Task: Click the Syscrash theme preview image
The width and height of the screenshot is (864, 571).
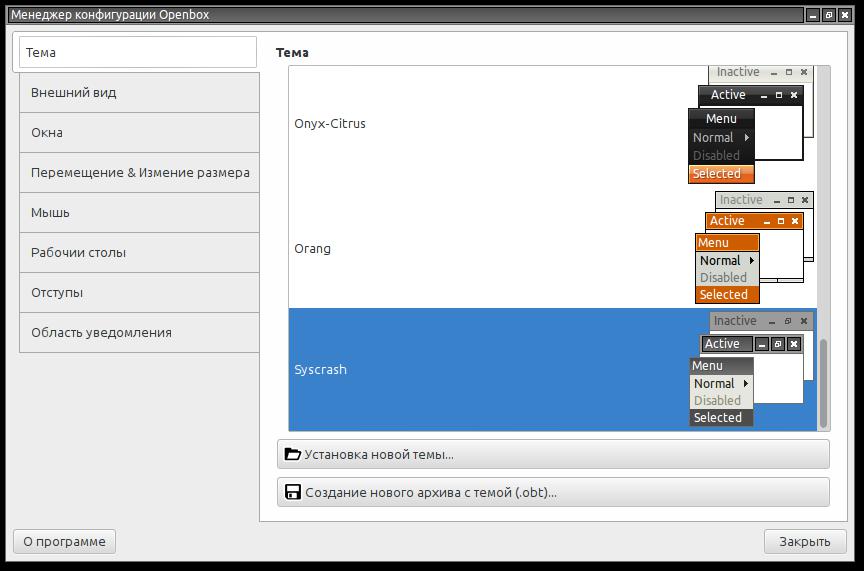Action: click(x=752, y=369)
